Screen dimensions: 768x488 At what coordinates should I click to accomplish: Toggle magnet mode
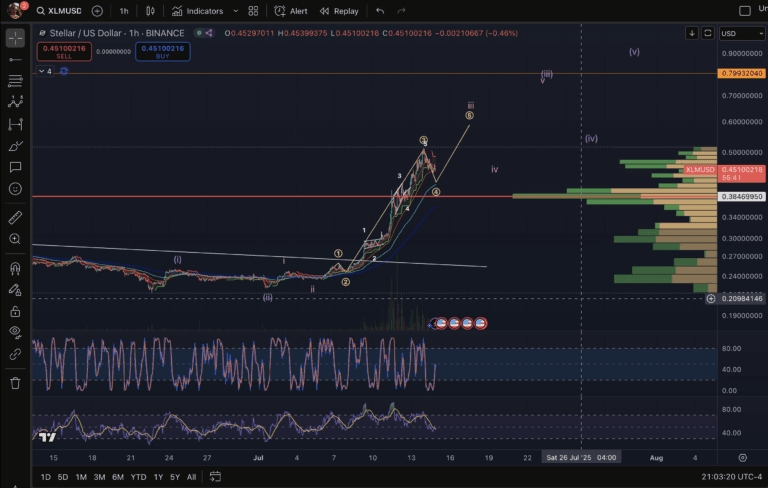[15, 268]
